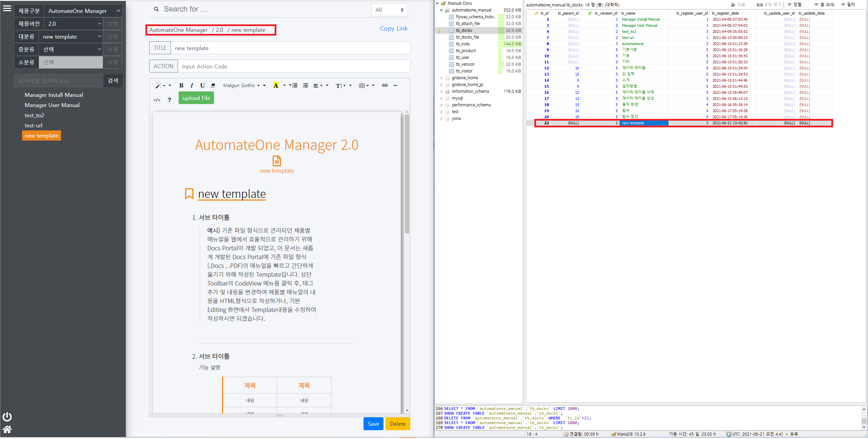Screen dimensions: 868x439
Task: Click the ordered list icon
Action: pos(305,85)
